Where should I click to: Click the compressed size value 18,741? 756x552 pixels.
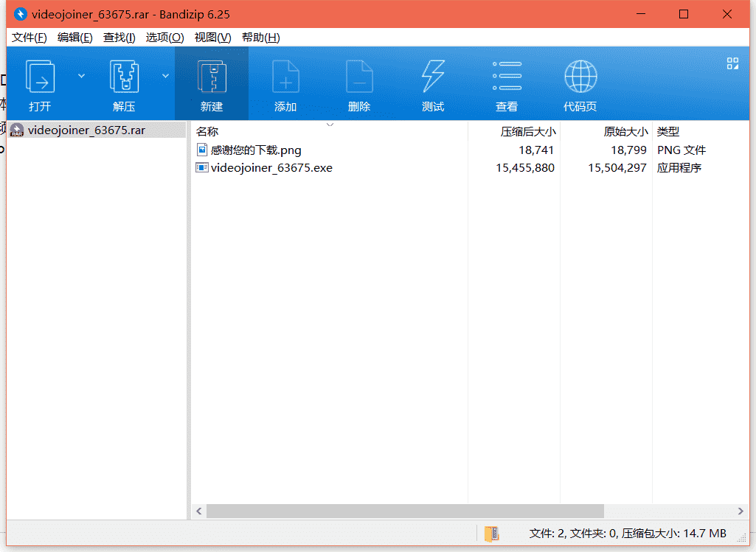[536, 150]
